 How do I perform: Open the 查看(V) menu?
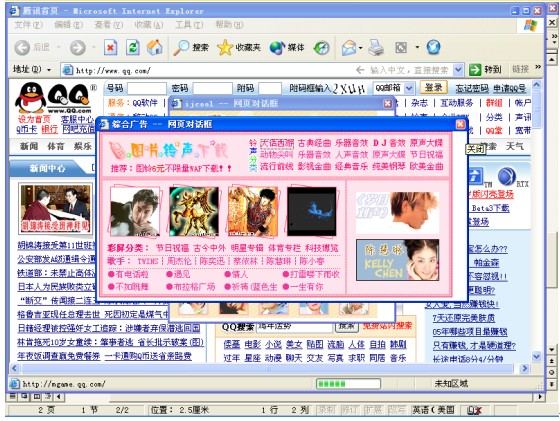click(109, 25)
